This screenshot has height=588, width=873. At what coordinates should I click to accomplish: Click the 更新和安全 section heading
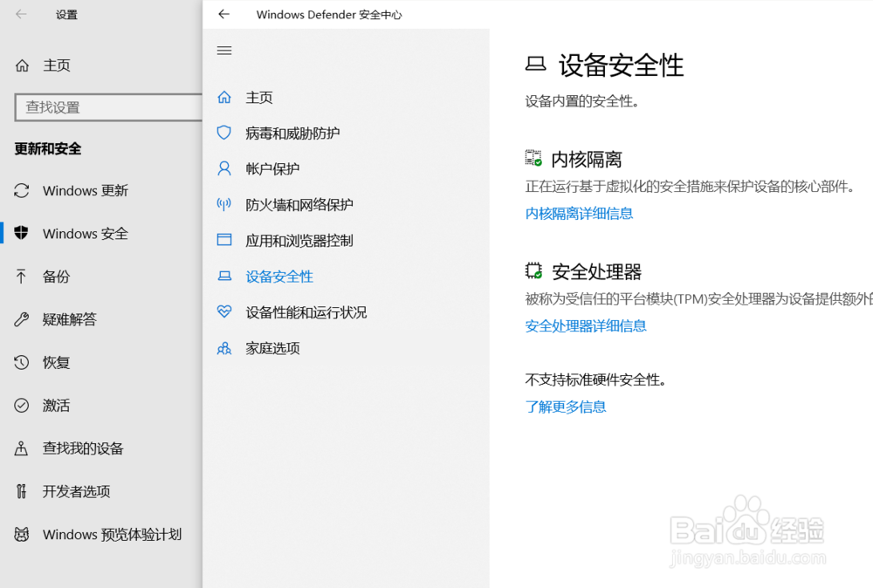48,149
